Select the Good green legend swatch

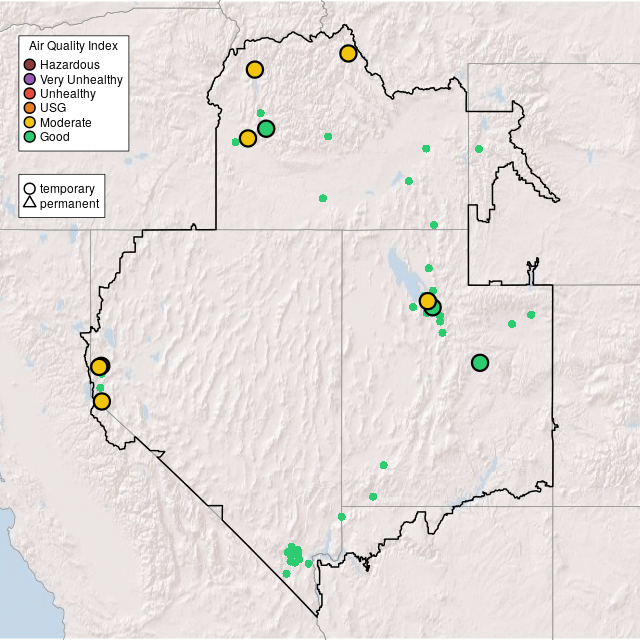coord(30,137)
